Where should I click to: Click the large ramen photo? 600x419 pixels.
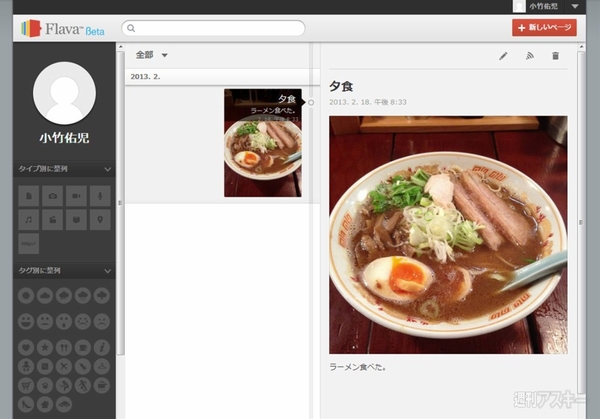point(448,235)
